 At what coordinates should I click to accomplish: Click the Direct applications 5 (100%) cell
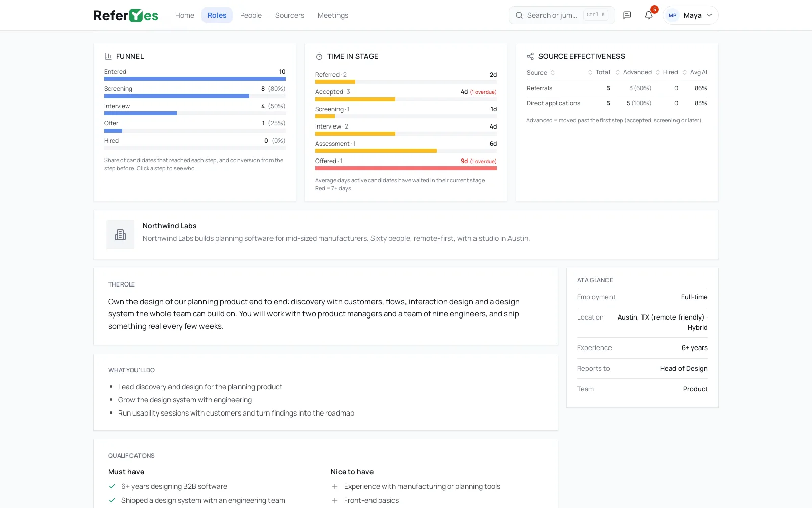[639, 103]
